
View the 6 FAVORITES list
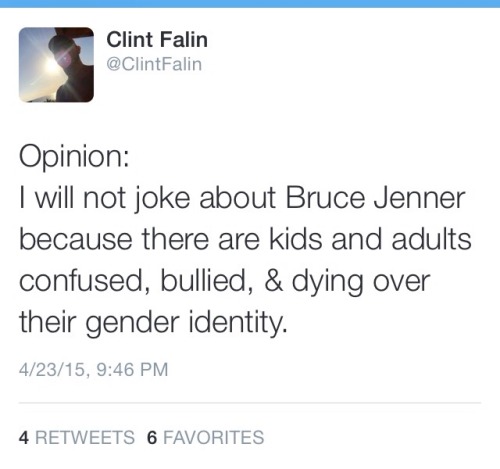[206, 437]
